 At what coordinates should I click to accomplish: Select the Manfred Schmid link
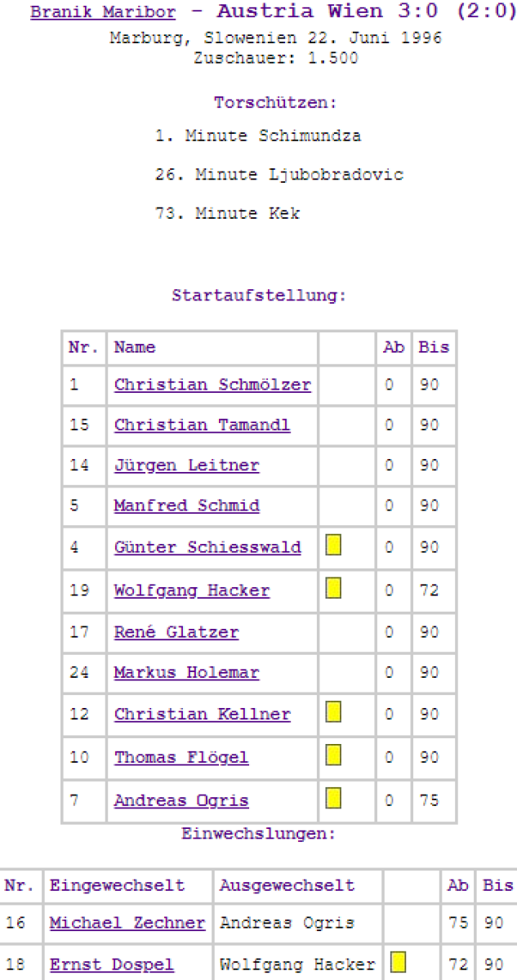186,506
